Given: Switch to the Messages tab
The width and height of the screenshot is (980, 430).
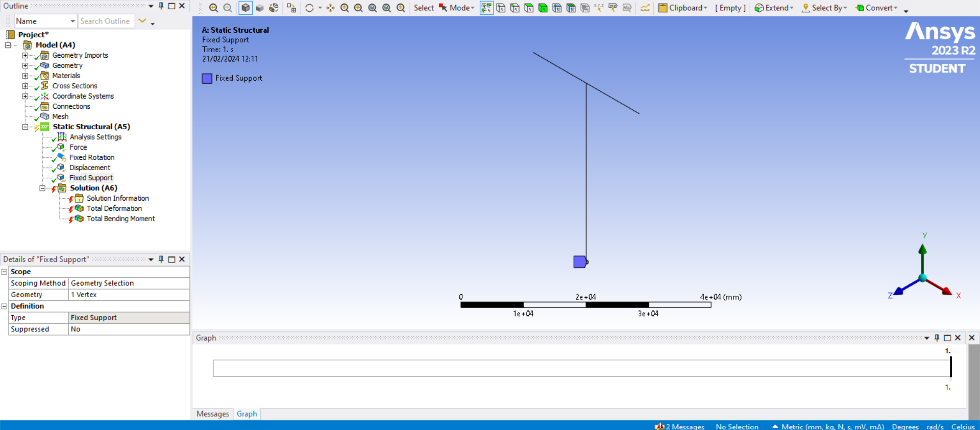Looking at the screenshot, I should click(x=213, y=414).
